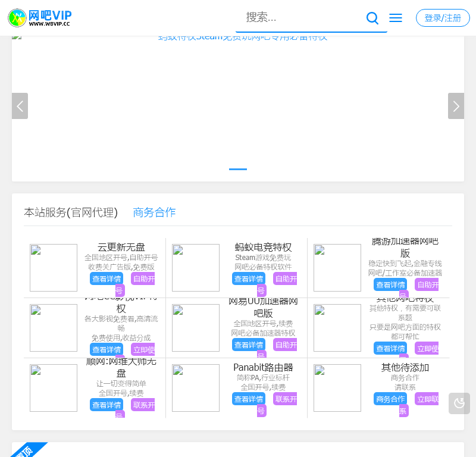Click 查看详情 under 云更新无盘
This screenshot has height=457, width=476.
pos(107,278)
